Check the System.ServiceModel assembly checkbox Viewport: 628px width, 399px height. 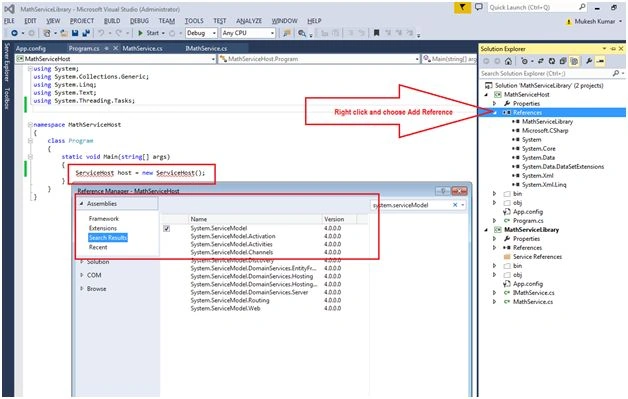tap(167, 228)
